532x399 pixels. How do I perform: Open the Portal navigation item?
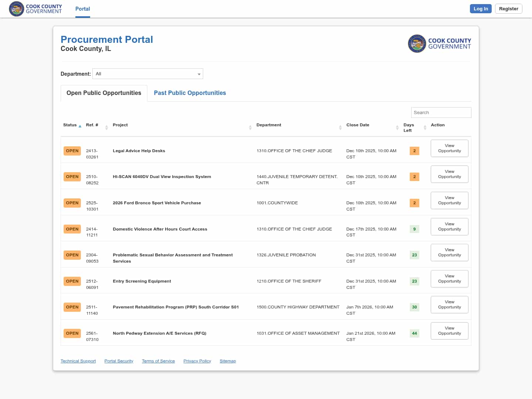click(x=83, y=9)
